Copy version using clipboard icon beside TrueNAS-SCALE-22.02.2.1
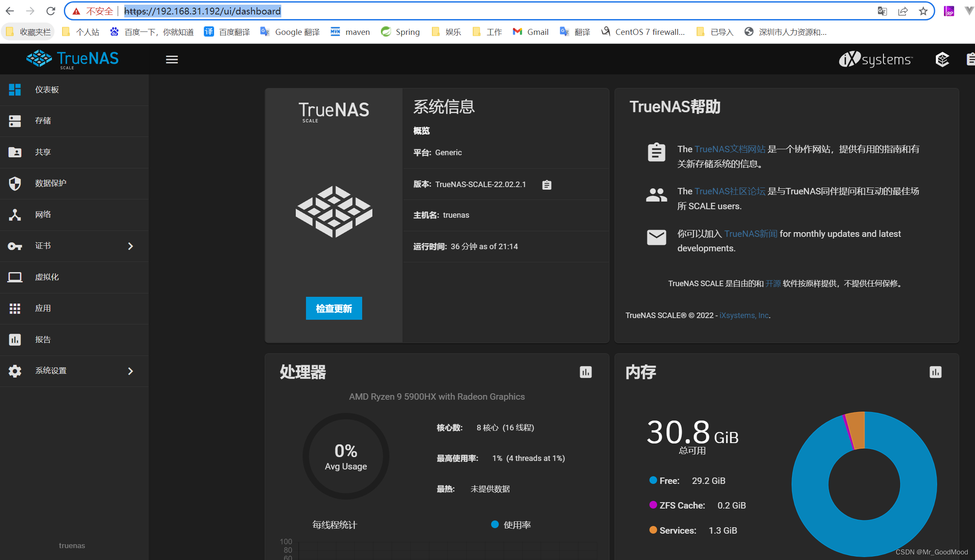This screenshot has height=560, width=975. coord(546,185)
